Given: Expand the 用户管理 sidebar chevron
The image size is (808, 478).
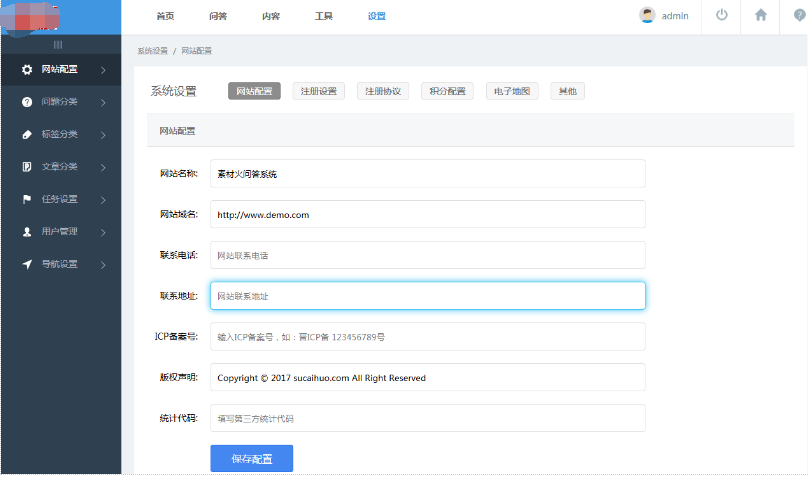Looking at the screenshot, I should pos(103,232).
